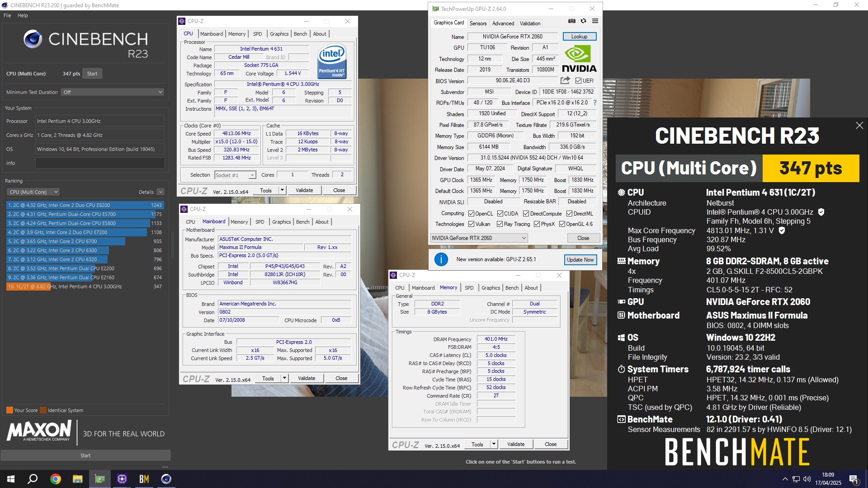The height and width of the screenshot is (488, 868).
Task: Open SPD tab in the top CPU-Z window
Action: [x=257, y=34]
